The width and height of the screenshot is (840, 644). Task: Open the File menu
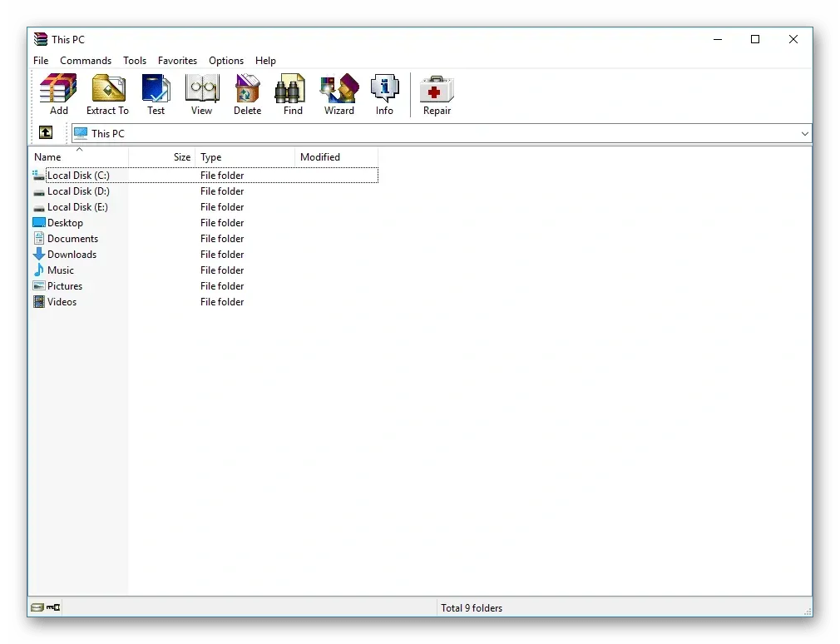coord(41,61)
